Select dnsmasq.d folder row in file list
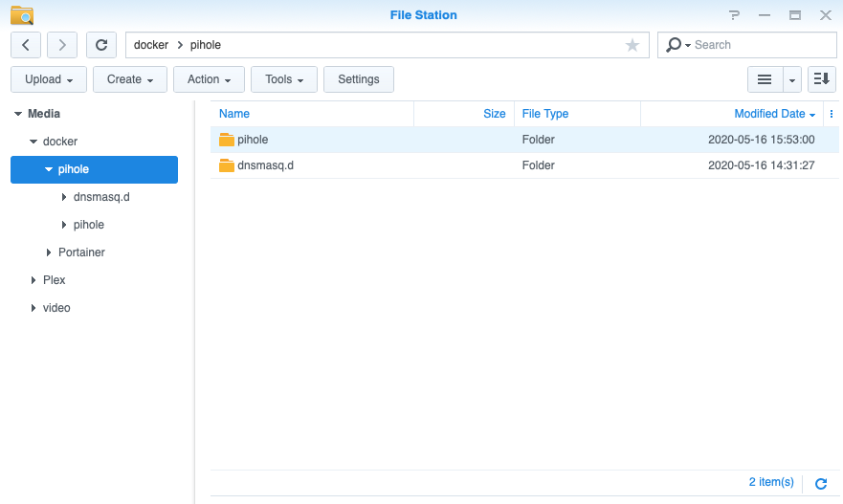The width and height of the screenshot is (843, 504). click(x=524, y=165)
